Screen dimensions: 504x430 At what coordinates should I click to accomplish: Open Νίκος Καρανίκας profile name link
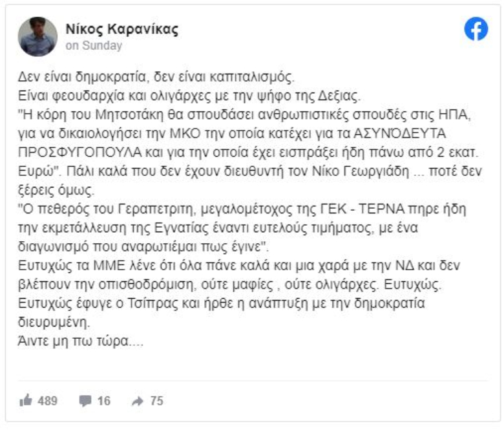tap(122, 29)
